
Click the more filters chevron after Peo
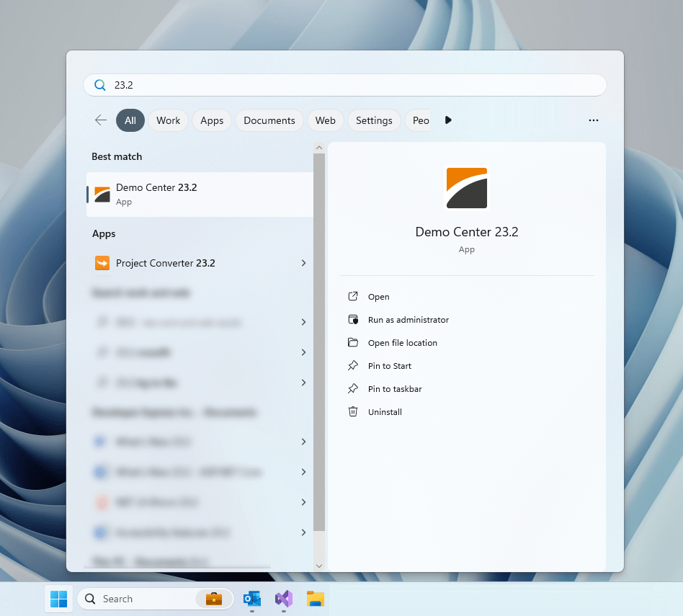point(448,120)
